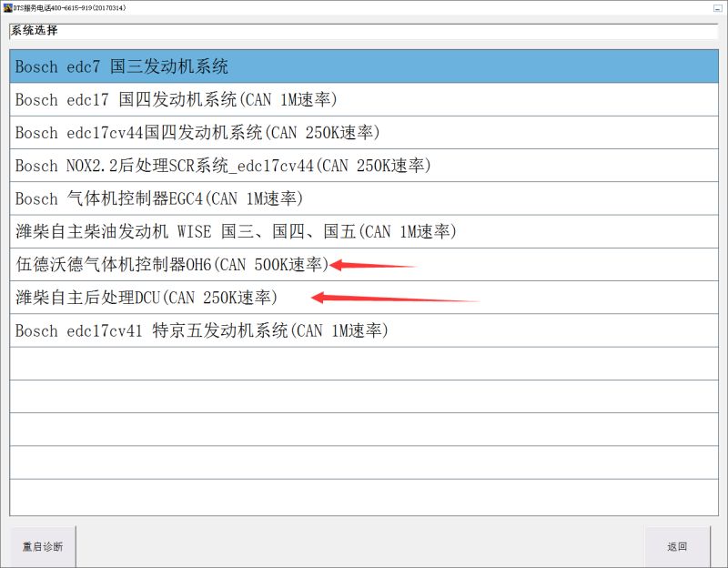The image size is (728, 568).
Task: Open Bosch edc17cv41 特京五发动机系统 entry
Action: coord(364,330)
